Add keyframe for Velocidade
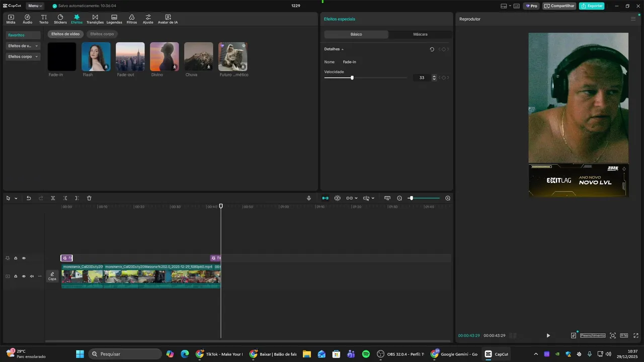644x362 pixels. coord(444,77)
